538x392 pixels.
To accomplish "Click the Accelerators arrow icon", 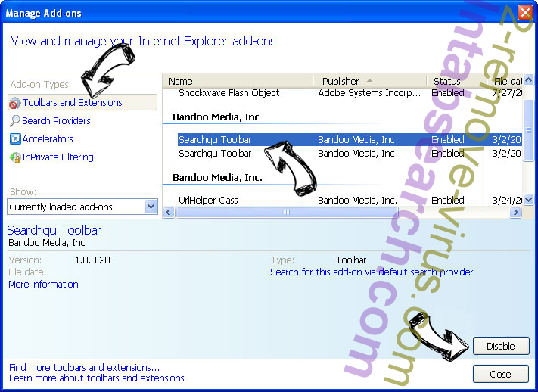I will [x=15, y=139].
